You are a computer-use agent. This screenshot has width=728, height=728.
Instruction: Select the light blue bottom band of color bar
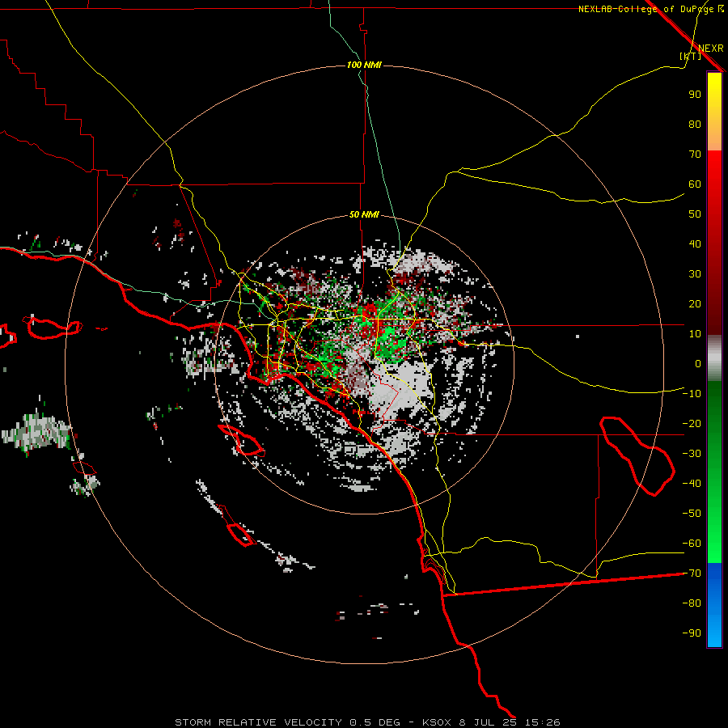tap(714, 633)
